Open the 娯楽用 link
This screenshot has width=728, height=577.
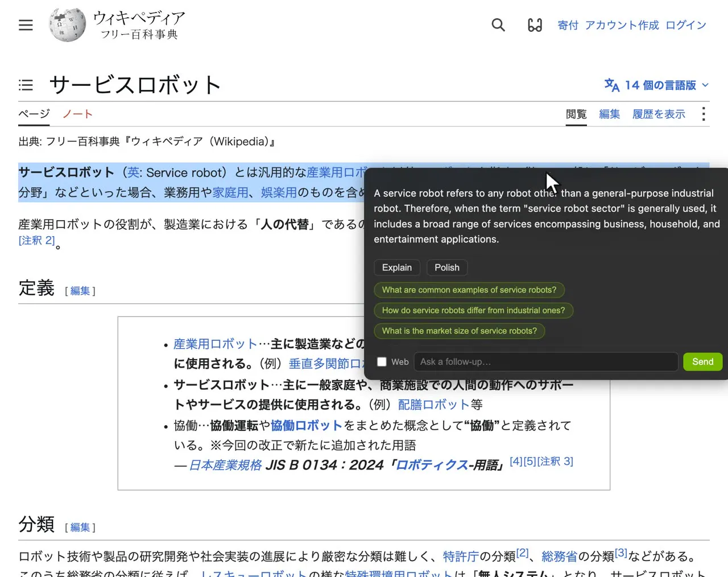click(279, 192)
